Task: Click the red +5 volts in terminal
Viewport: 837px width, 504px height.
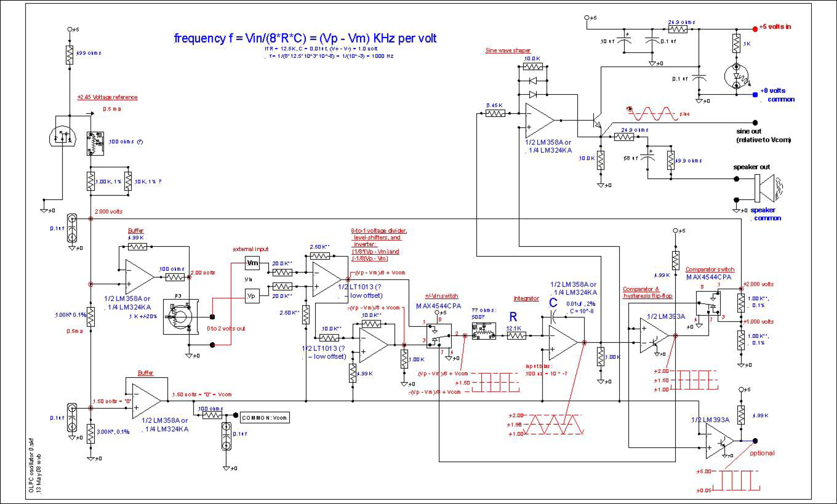Action: point(755,29)
